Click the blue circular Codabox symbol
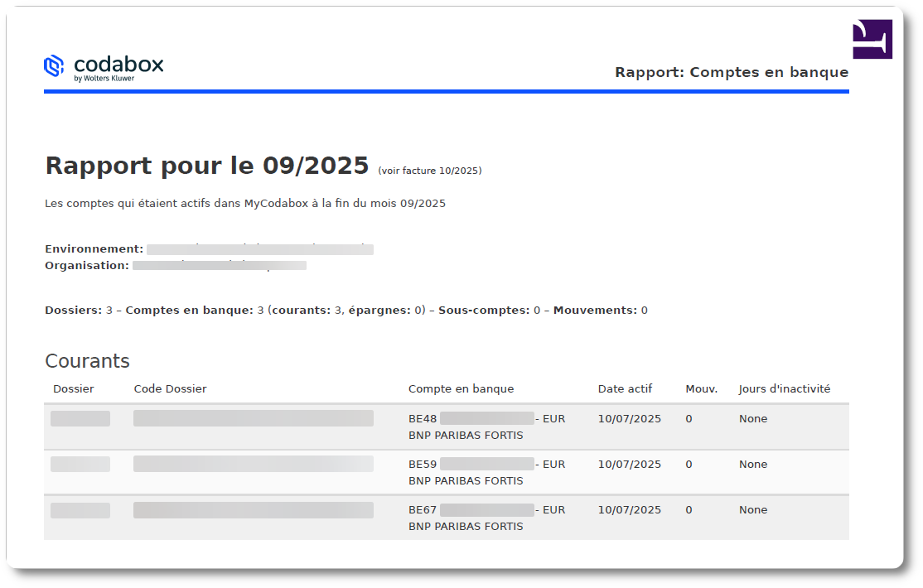The width and height of the screenshot is (923, 588). pos(54,65)
